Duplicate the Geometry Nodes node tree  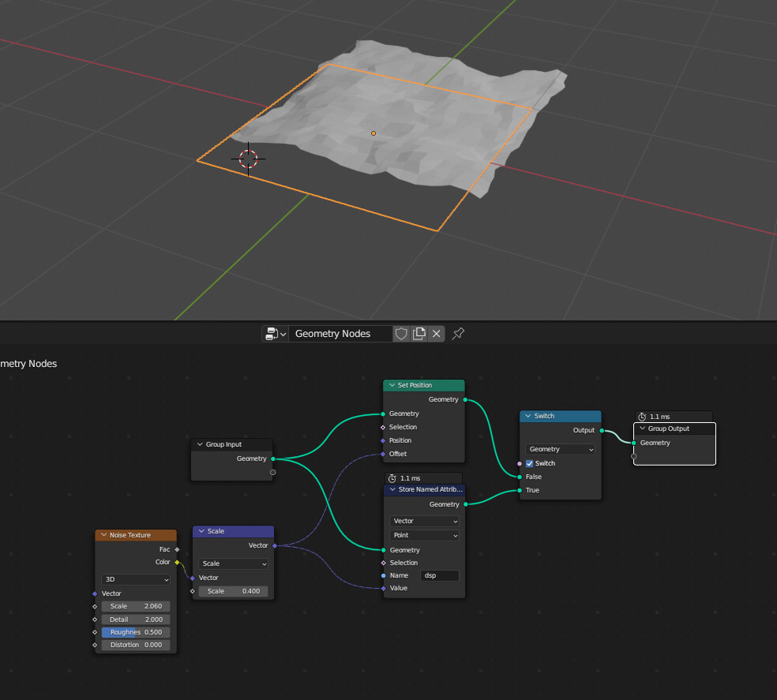419,334
